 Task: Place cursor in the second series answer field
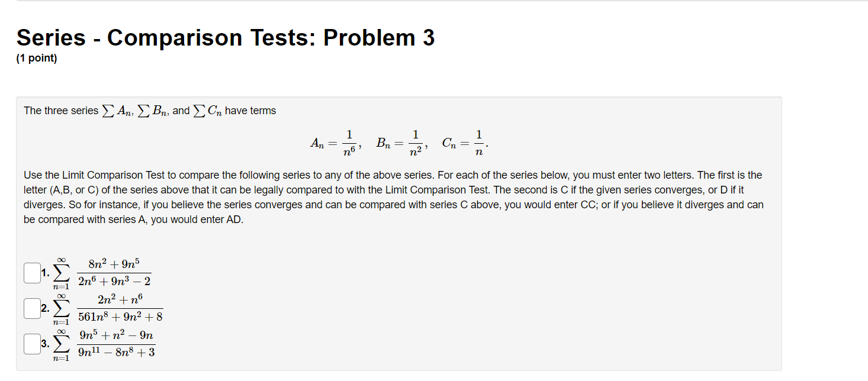[32, 308]
